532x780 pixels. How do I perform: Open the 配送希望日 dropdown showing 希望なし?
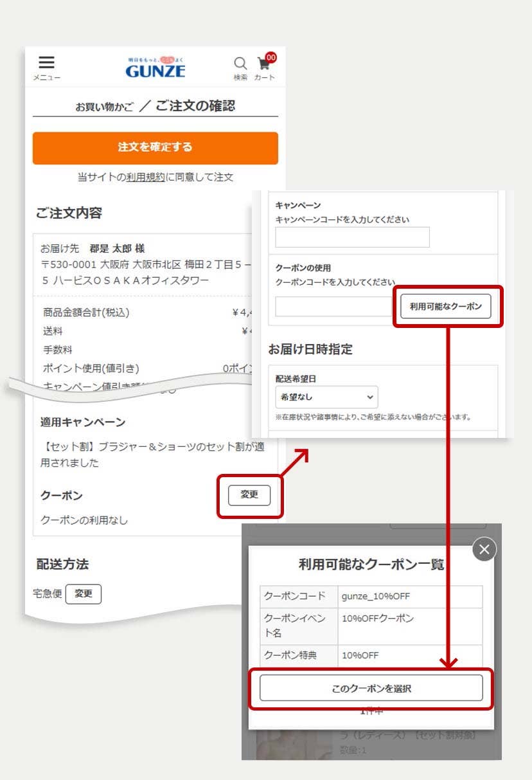(x=326, y=397)
